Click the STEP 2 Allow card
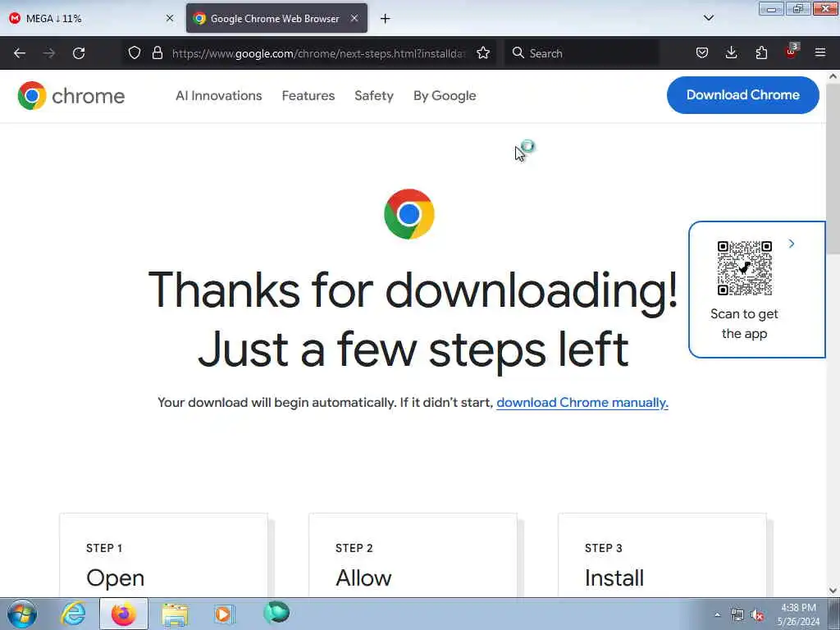Viewport: 840px width, 630px height. (x=413, y=555)
